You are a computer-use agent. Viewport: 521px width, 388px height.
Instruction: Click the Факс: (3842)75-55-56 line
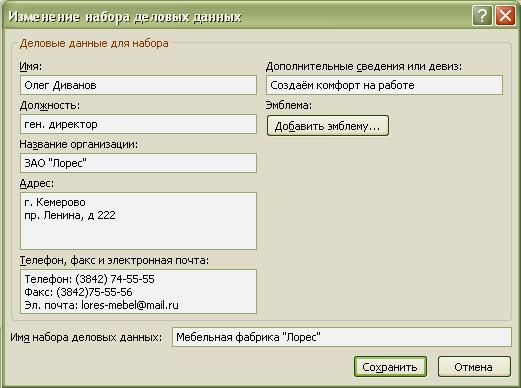click(x=78, y=292)
